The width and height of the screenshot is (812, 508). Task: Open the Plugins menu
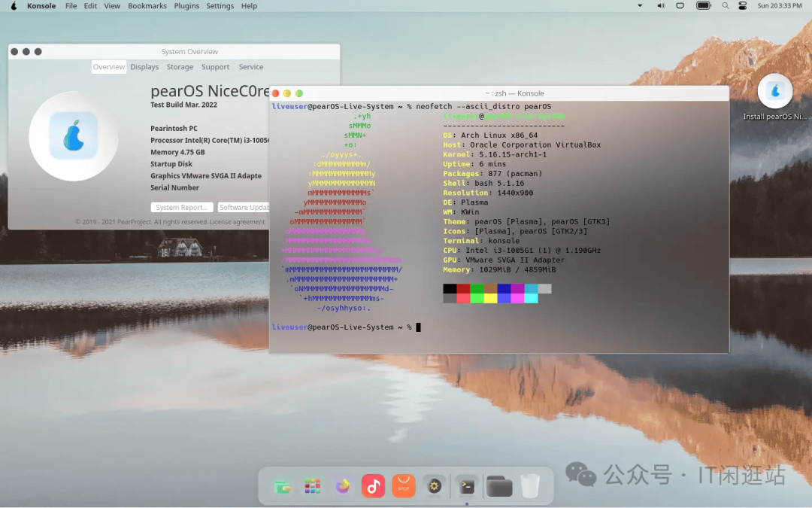186,6
